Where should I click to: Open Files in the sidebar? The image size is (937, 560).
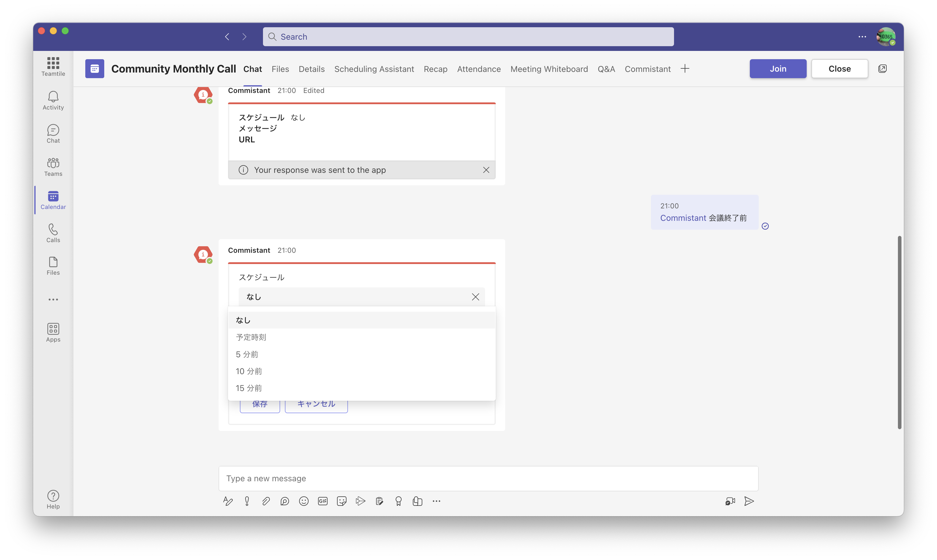[53, 266]
